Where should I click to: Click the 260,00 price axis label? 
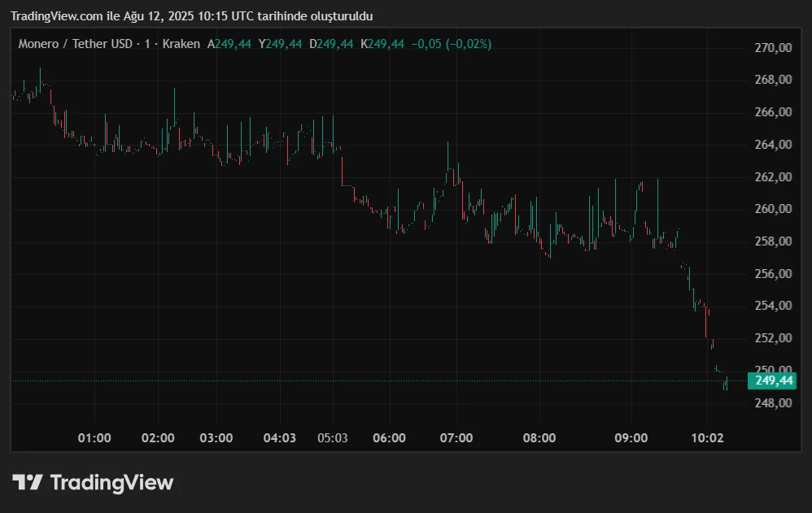pos(773,209)
